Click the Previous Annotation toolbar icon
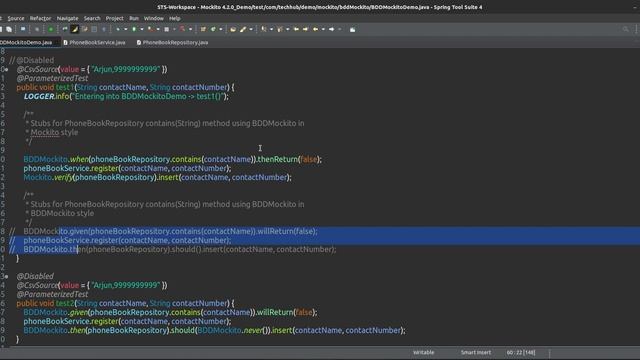Viewport: 640px width, 360px height. click(x=280, y=29)
